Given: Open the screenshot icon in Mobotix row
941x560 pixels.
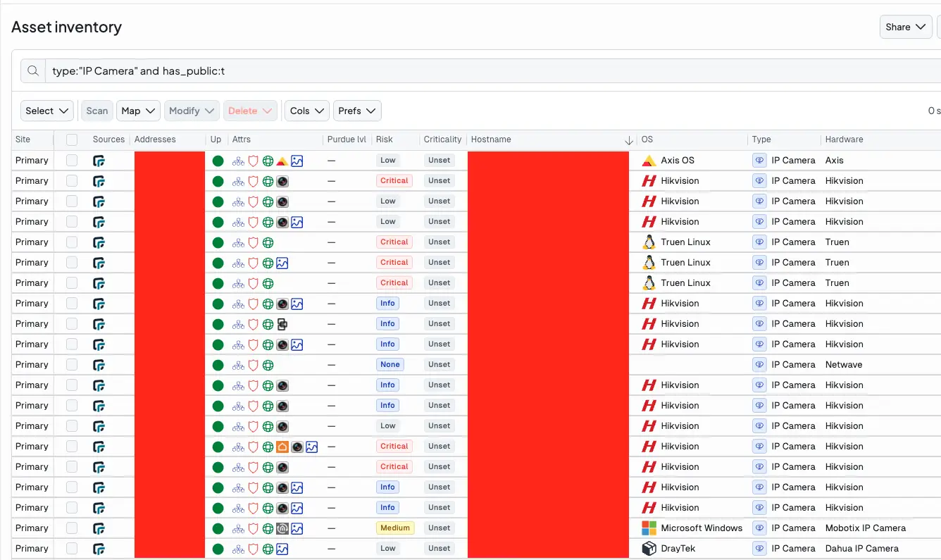Looking at the screenshot, I should [297, 528].
